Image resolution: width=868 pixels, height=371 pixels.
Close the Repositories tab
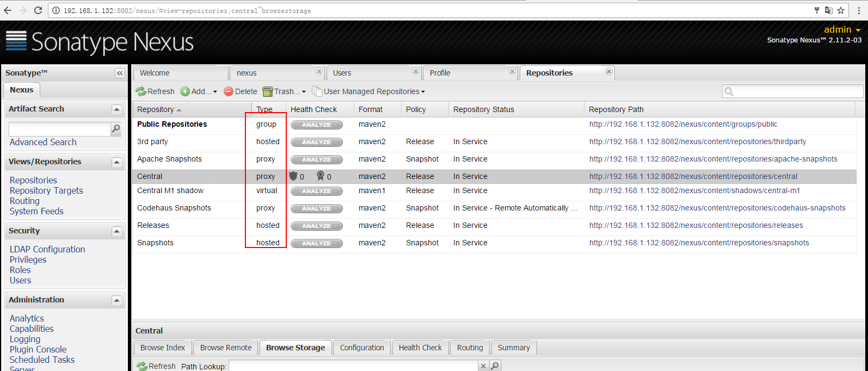609,71
